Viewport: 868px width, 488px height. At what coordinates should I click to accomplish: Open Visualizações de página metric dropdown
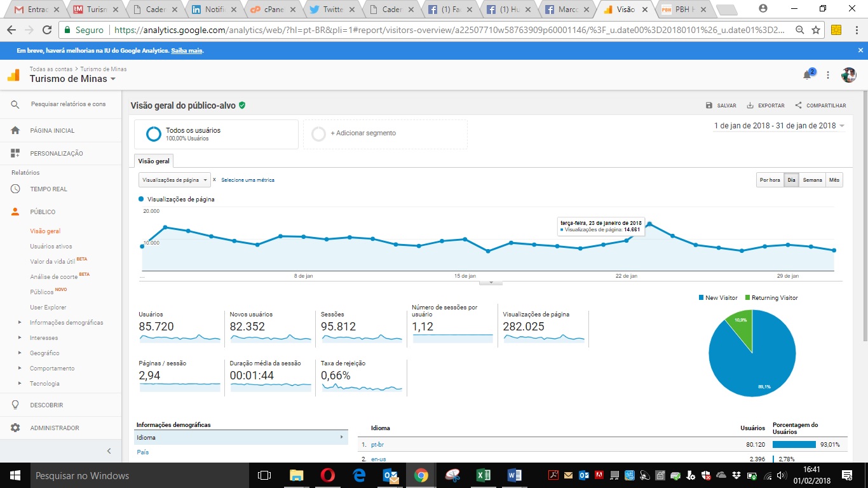(174, 180)
